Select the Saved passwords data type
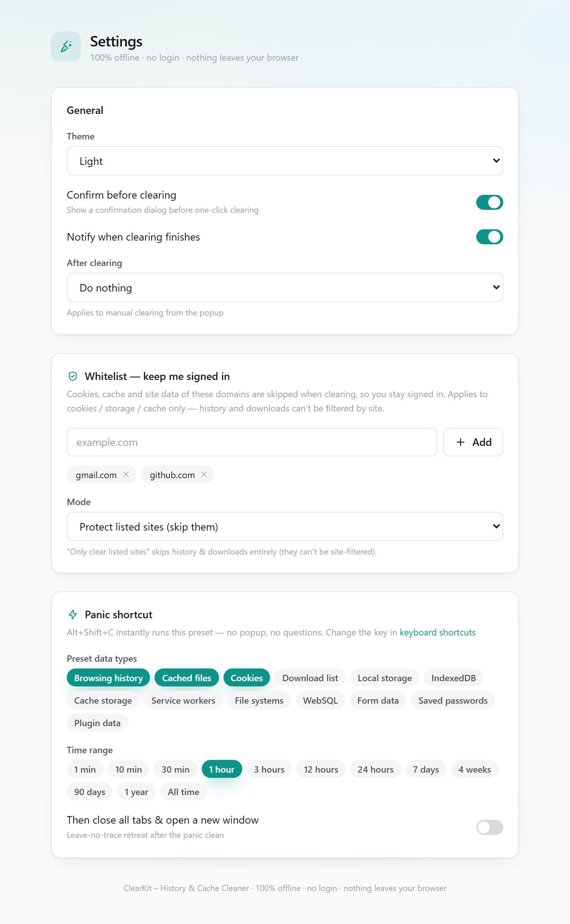The width and height of the screenshot is (570, 924). tap(453, 700)
